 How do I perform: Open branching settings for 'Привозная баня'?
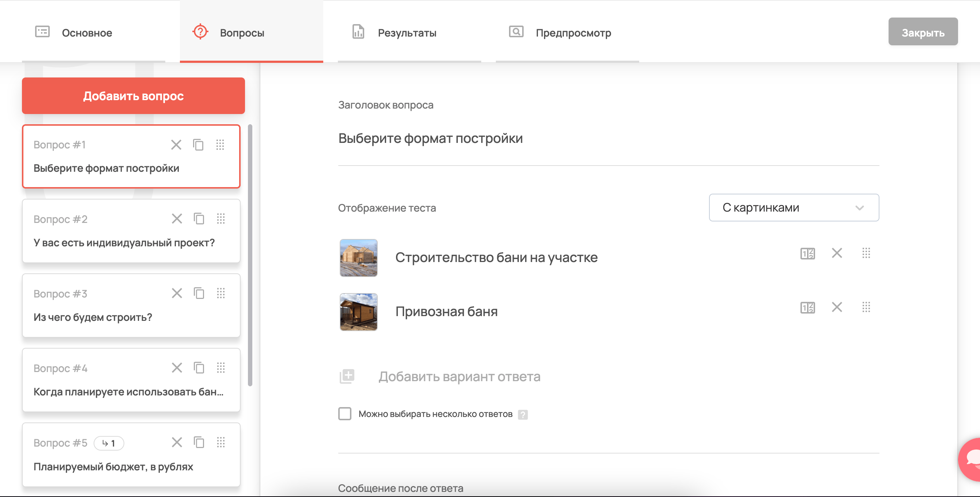click(807, 307)
